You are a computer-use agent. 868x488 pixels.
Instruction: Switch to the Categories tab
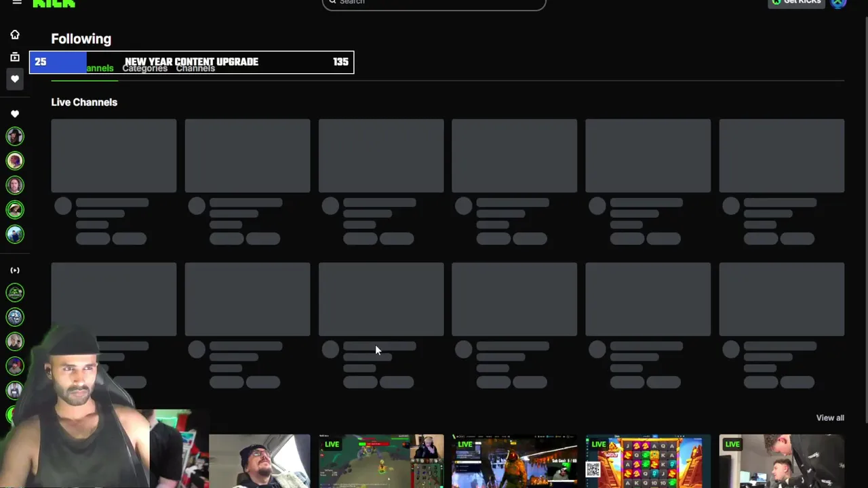(144, 68)
